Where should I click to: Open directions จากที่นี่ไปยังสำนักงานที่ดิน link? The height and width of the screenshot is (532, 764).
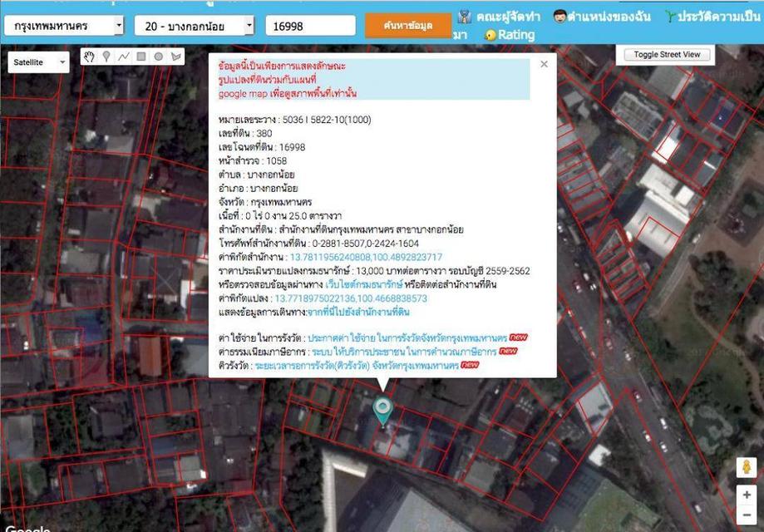358,313
